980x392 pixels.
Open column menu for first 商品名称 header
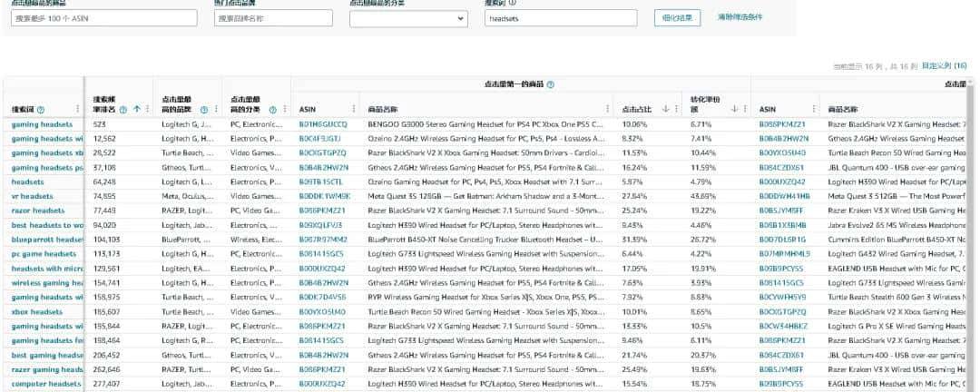coord(607,109)
